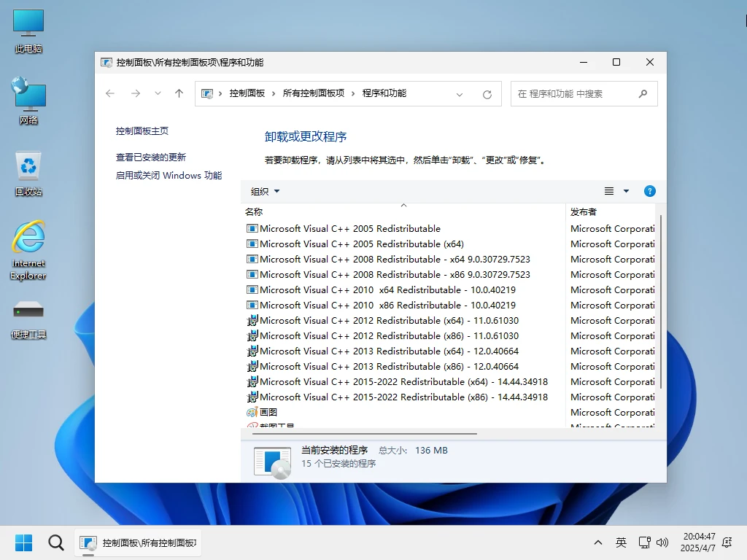Open the notifications bell icon
The width and height of the screenshot is (747, 560).
coord(727,542)
